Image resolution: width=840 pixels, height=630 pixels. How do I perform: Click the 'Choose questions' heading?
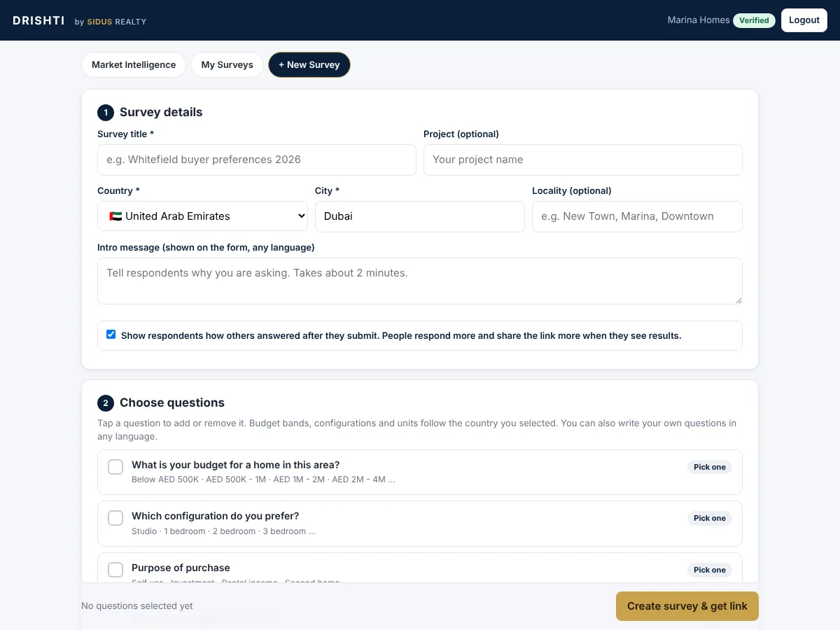[x=172, y=402]
